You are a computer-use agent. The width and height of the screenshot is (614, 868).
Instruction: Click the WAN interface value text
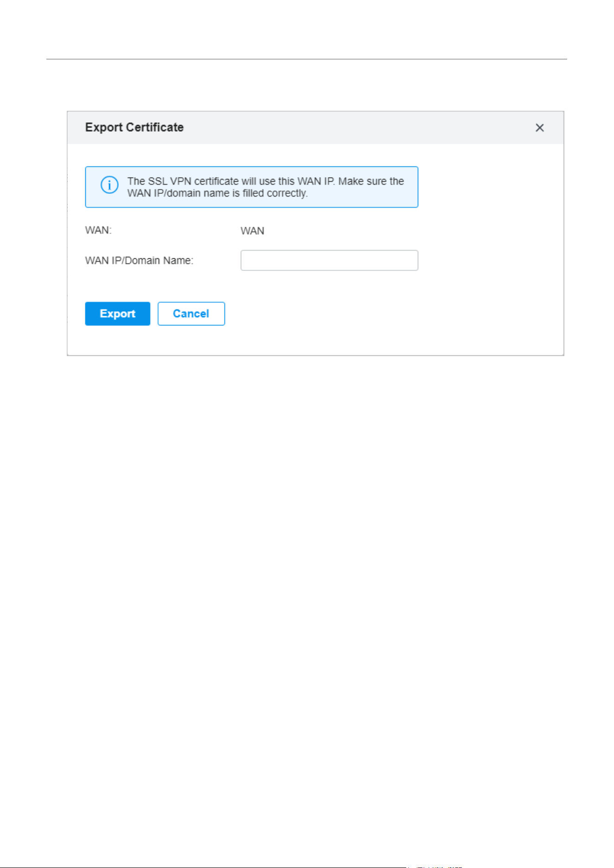[252, 231]
